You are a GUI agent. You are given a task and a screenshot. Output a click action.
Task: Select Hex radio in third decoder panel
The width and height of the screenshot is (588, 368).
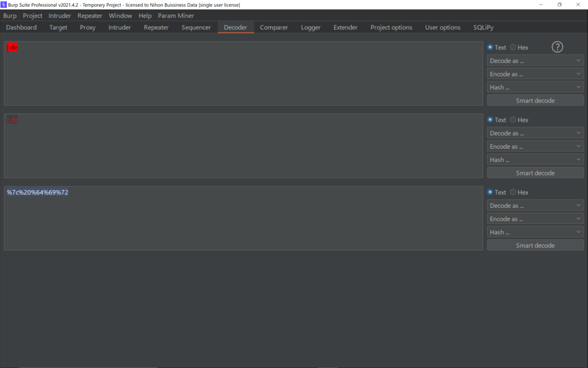[x=513, y=192]
